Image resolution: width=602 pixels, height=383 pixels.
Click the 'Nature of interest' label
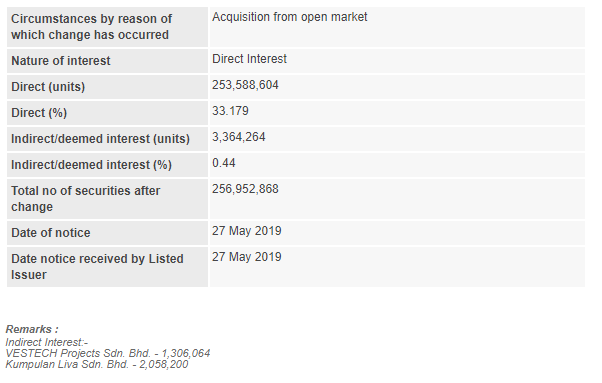point(61,61)
